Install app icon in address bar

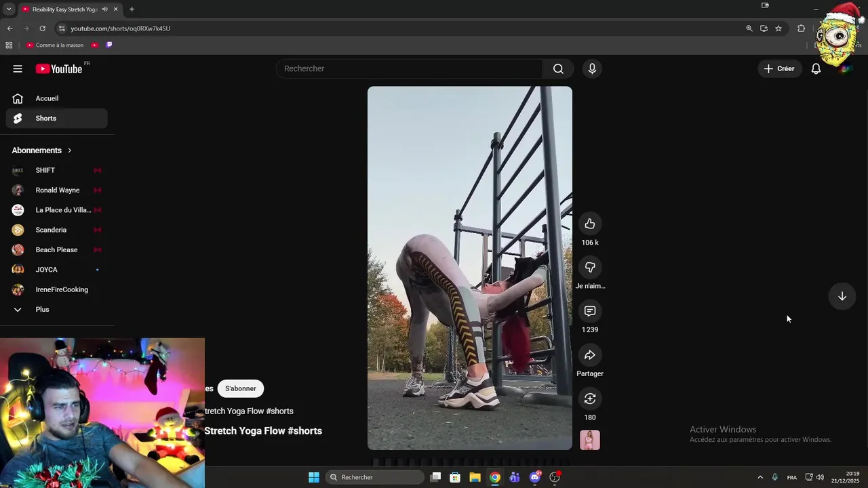tap(764, 28)
